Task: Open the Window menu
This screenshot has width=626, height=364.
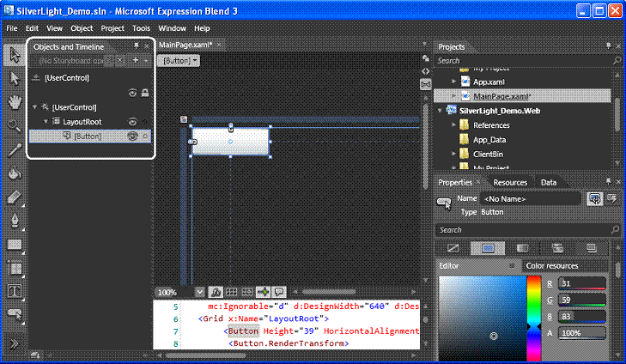Action: coord(172,28)
